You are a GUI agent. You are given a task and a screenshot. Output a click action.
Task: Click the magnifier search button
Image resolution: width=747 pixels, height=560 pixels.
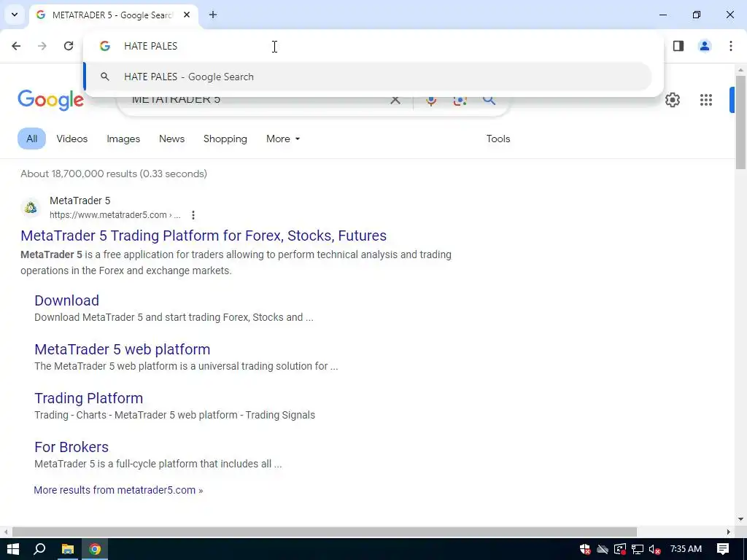coord(489,100)
